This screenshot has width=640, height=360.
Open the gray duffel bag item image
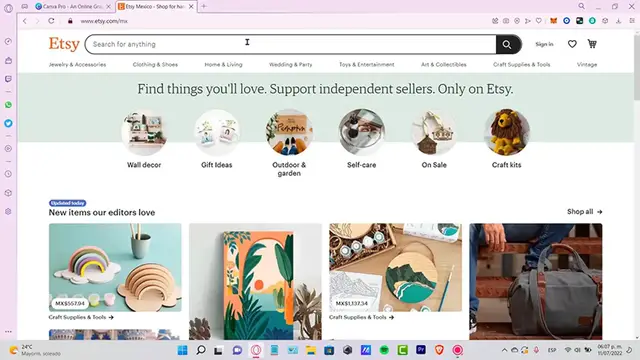pos(536,282)
